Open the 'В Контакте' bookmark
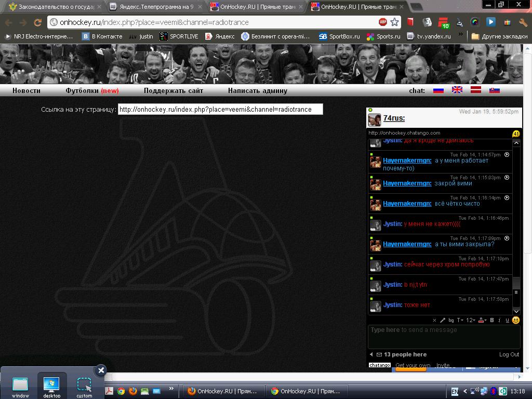This screenshot has width=532, height=399. [x=102, y=36]
